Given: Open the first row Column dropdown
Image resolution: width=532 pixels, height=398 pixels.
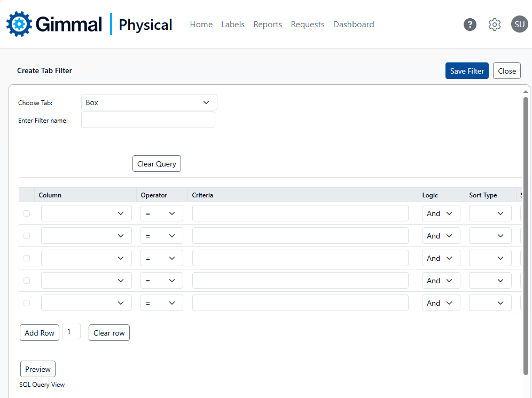Looking at the screenshot, I should 87,213.
